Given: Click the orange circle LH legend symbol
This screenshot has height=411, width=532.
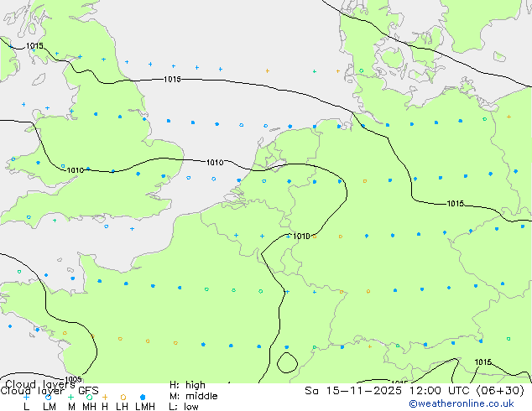Looking at the screenshot, I should click(x=123, y=397).
